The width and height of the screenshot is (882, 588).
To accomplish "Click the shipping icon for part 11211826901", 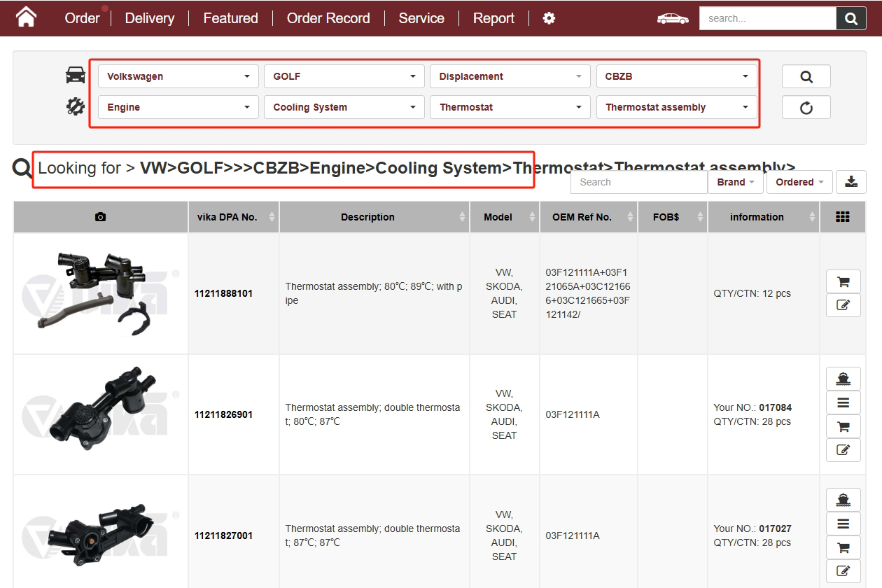I will tap(843, 378).
